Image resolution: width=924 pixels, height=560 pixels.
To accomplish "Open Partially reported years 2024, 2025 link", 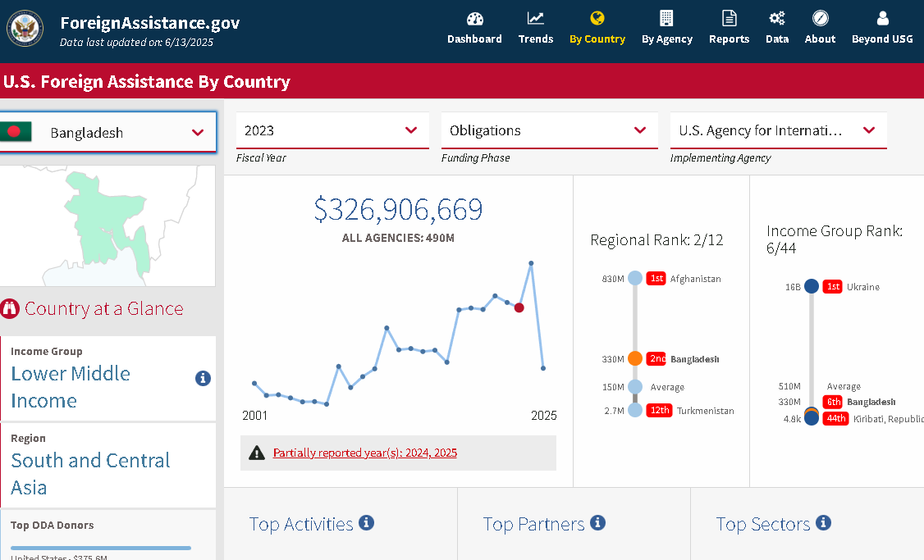I will click(365, 453).
